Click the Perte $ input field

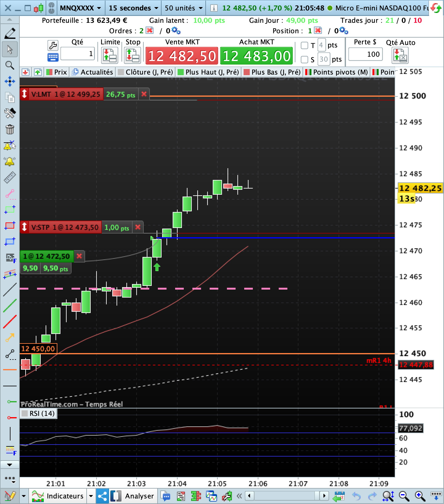(366, 54)
